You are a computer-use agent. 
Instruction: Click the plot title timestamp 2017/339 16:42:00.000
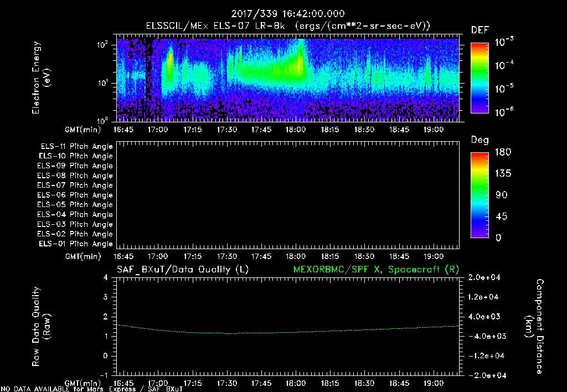pyautogui.click(x=288, y=14)
